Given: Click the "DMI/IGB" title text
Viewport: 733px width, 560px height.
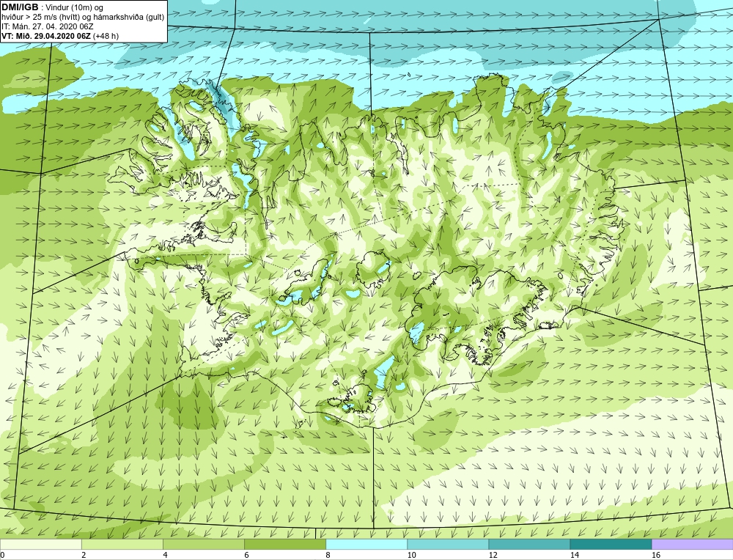Looking at the screenshot, I should click(20, 7).
